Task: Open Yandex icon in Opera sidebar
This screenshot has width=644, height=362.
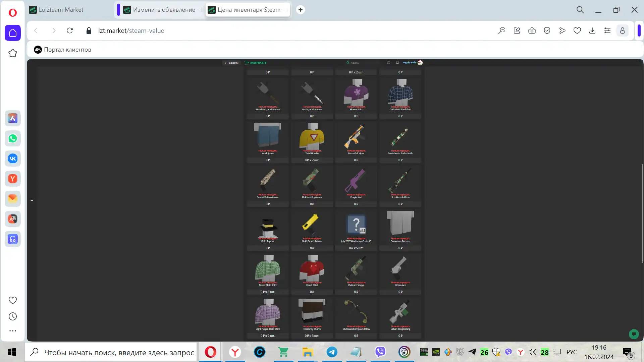Action: point(13,179)
